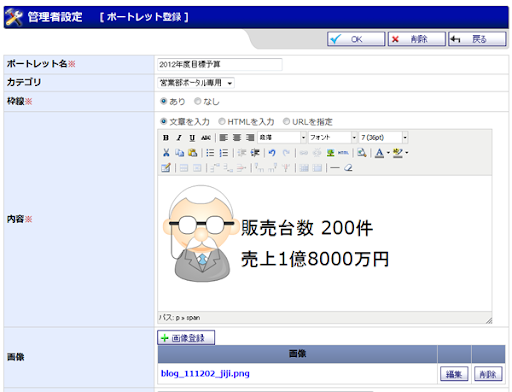Align text left in the editor
The height and width of the screenshot is (392, 512).
[x=224, y=138]
